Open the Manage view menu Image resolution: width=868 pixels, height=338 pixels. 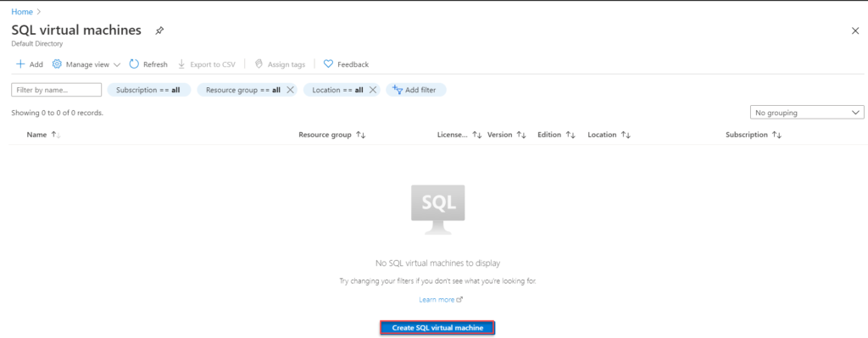[86, 64]
